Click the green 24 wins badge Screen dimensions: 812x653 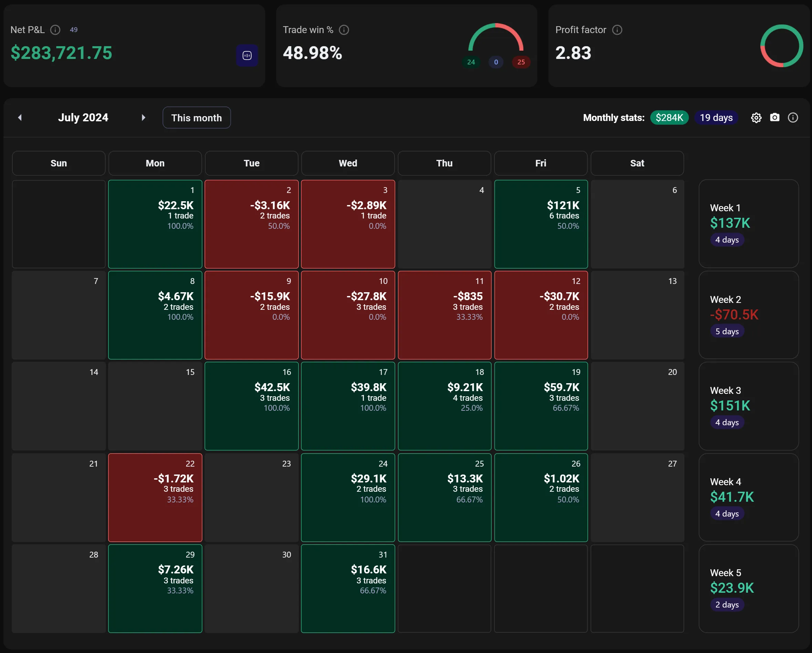click(x=471, y=62)
